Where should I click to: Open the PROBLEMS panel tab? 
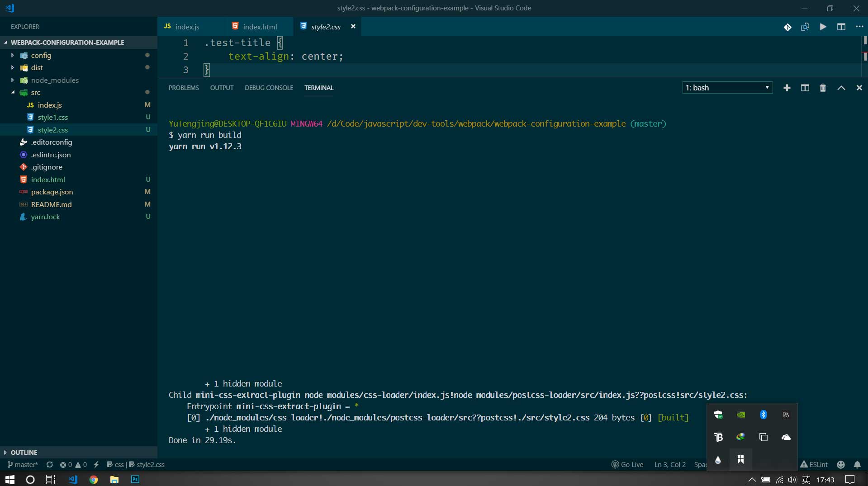point(184,88)
